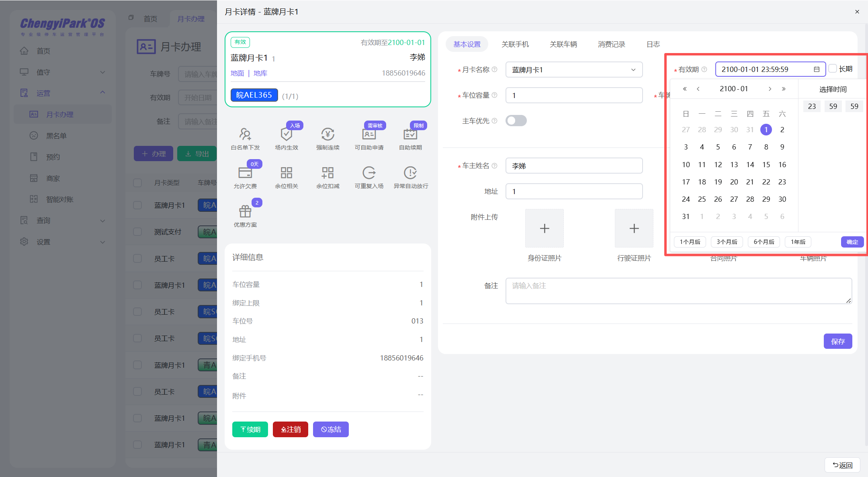Open the 月卡名称 dropdown

tap(574, 70)
